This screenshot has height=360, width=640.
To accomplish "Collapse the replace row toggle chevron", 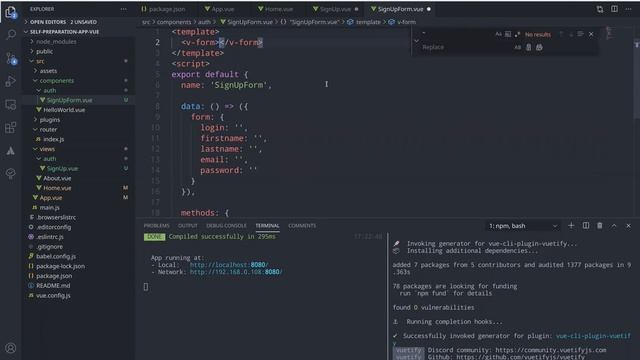I will click(416, 41).
